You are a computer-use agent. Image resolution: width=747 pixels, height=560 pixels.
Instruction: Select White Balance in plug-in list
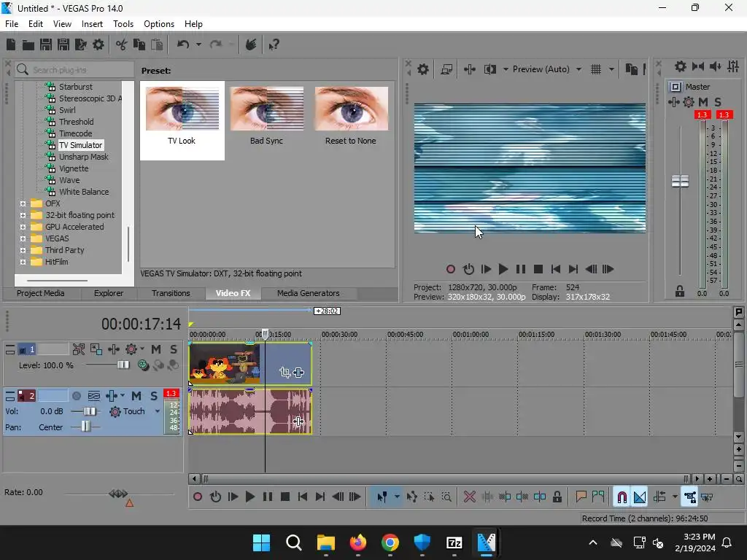click(x=84, y=192)
